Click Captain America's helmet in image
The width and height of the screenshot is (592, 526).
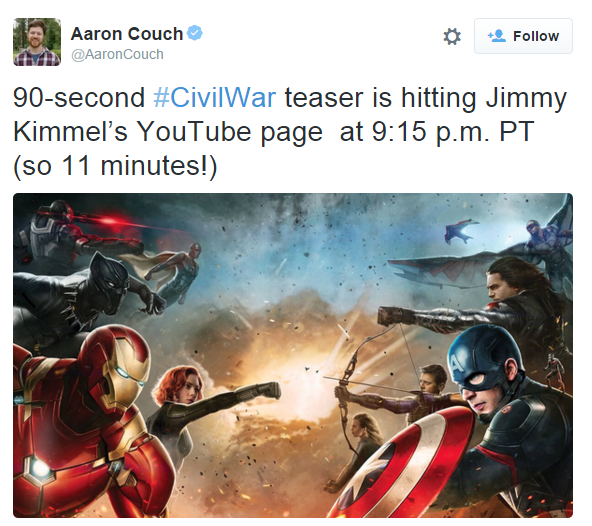(485, 359)
